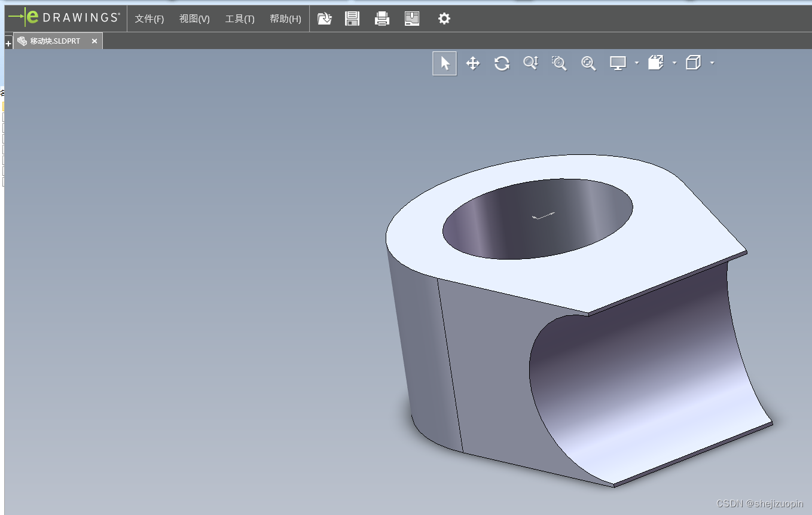
Task: Open the 视图(V) menu
Action: pos(194,19)
